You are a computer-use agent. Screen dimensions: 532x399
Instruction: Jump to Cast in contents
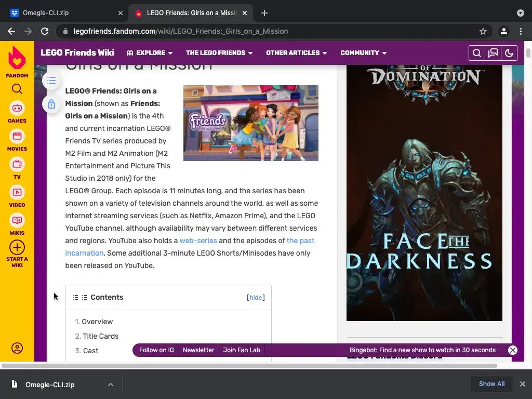(90, 351)
